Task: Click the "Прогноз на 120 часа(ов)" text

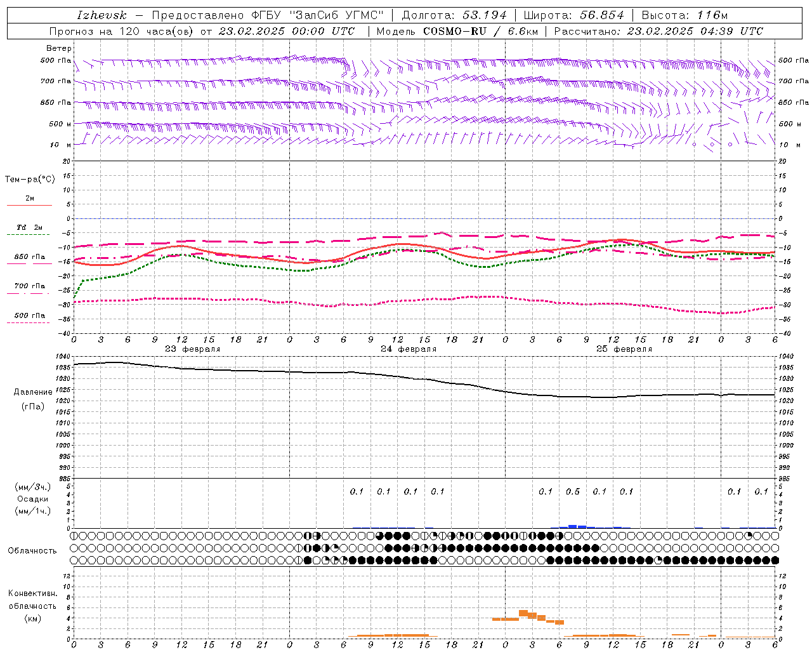Action: [122, 31]
